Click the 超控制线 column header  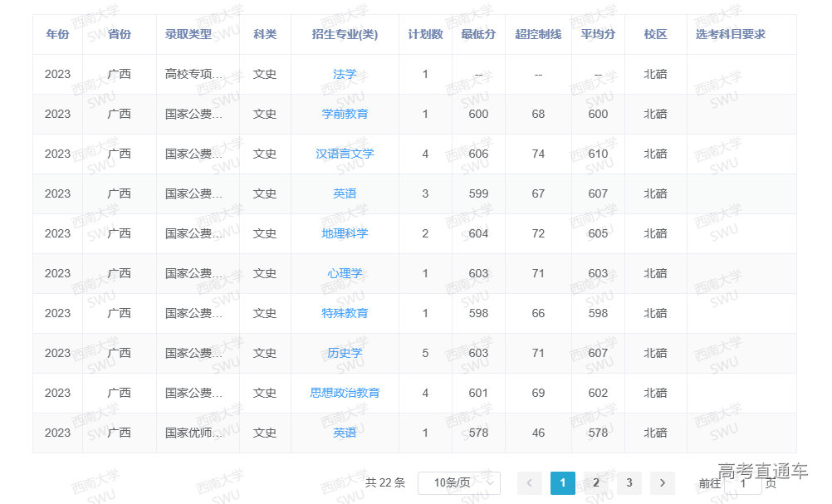538,34
